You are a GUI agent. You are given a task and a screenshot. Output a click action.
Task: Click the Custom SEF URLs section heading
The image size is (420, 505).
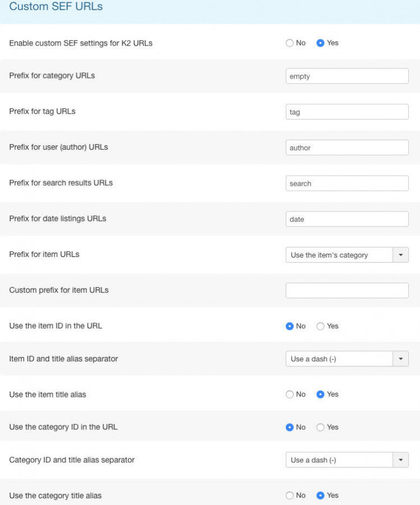[x=56, y=6]
